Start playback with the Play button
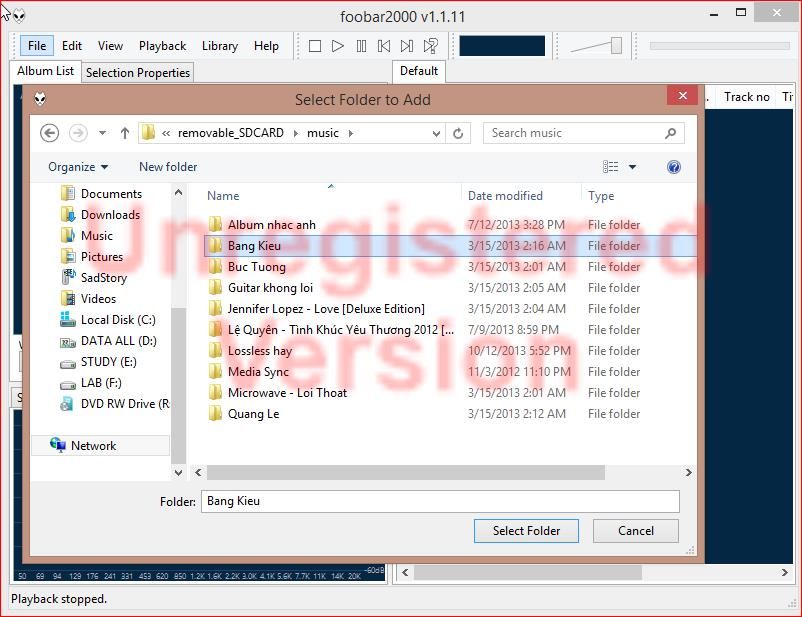Screen dimensions: 802x617 (338, 46)
